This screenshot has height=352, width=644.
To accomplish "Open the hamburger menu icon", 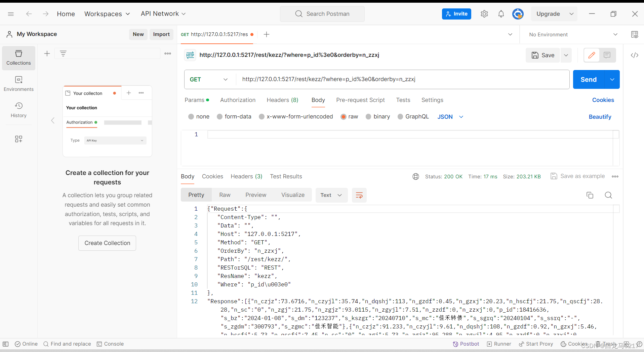I will point(11,14).
